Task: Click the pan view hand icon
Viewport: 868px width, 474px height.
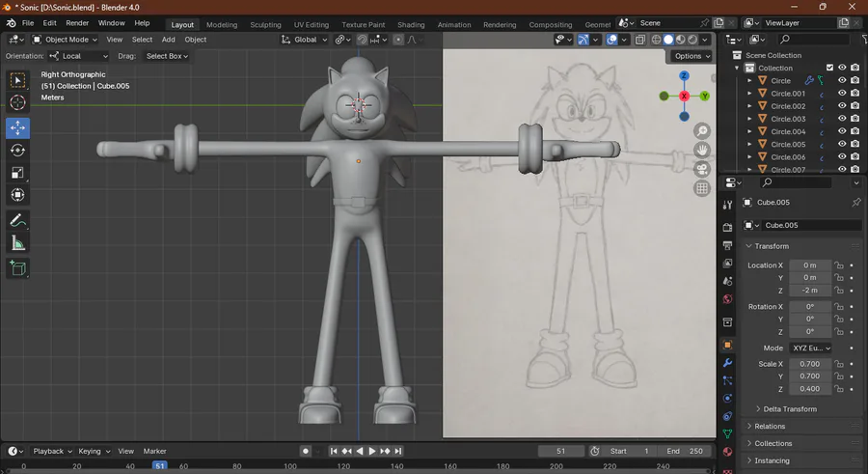Action: pos(702,151)
